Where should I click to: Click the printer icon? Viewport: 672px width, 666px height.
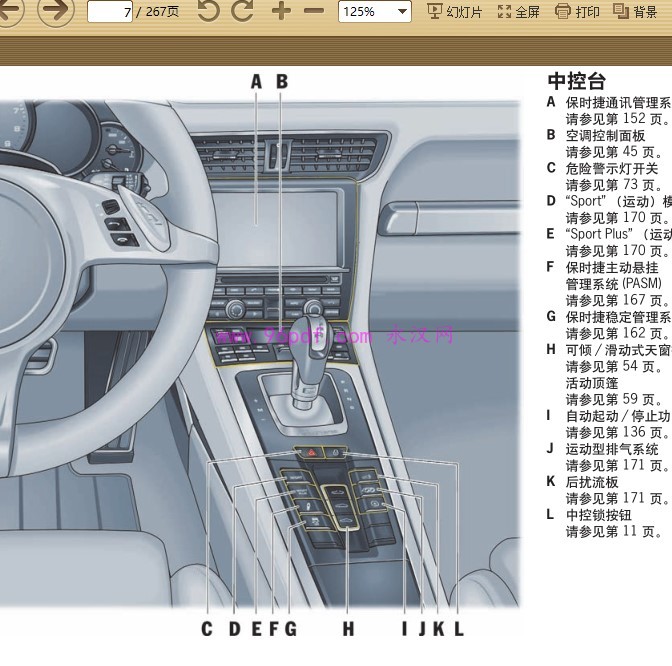pos(563,12)
